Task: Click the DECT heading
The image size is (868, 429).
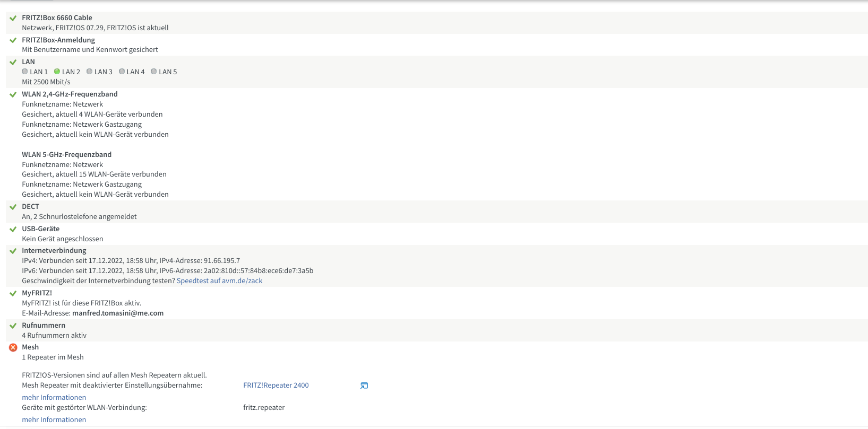Action: click(x=30, y=206)
